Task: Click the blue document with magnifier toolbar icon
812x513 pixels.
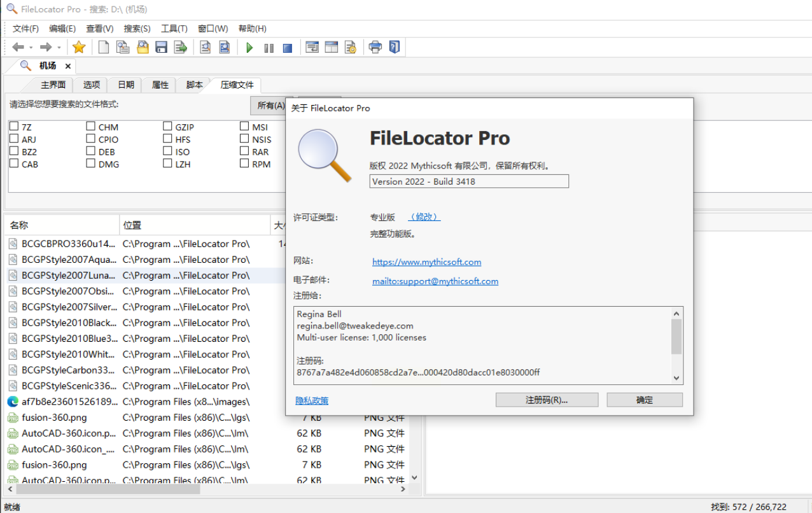Action: click(225, 47)
